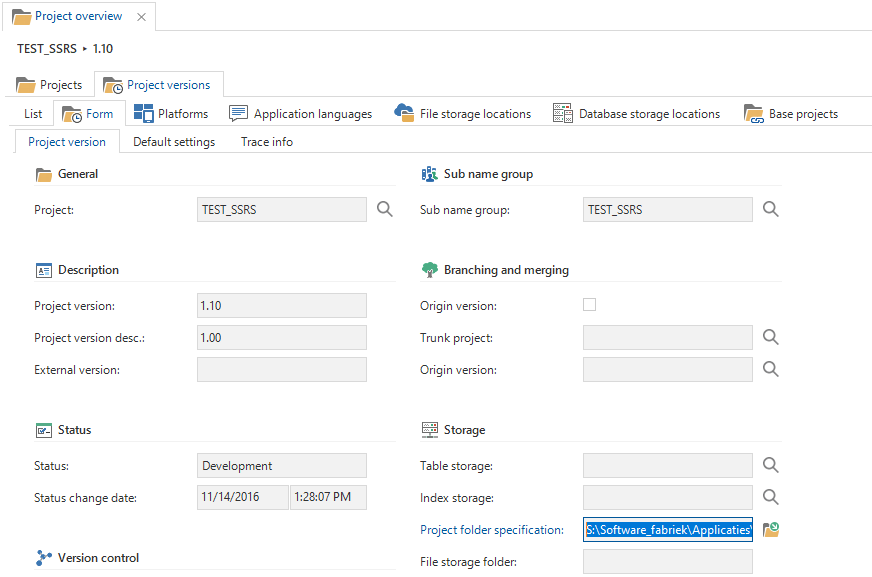The image size is (872, 577).
Task: Open the Sub name group lookup
Action: tap(771, 209)
